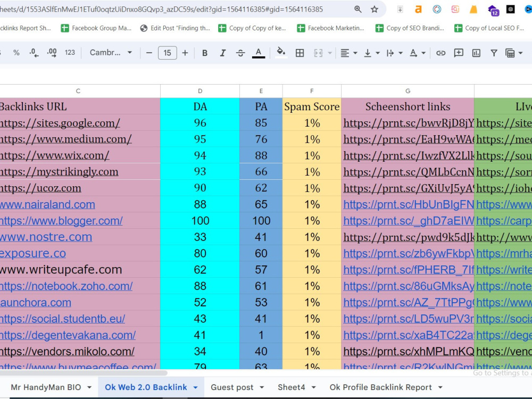Screen dimensions: 532x399
Task: Switch to Sheet4 tab
Action: coord(291,387)
